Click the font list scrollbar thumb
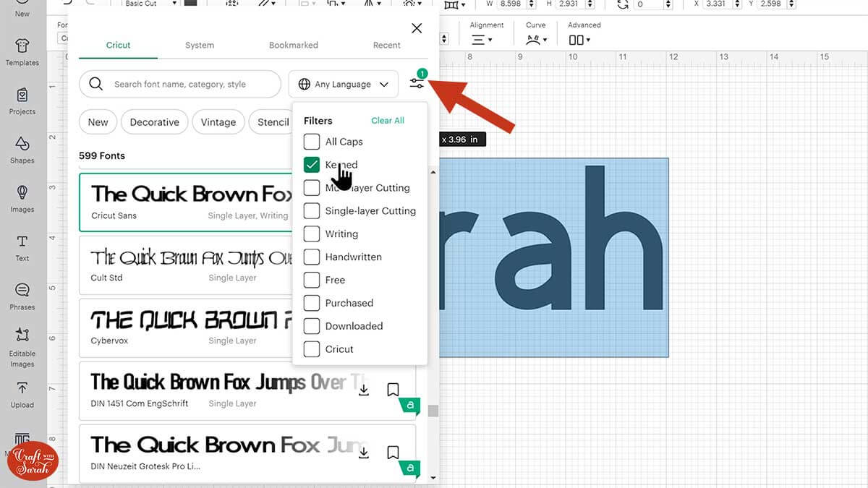 [433, 410]
